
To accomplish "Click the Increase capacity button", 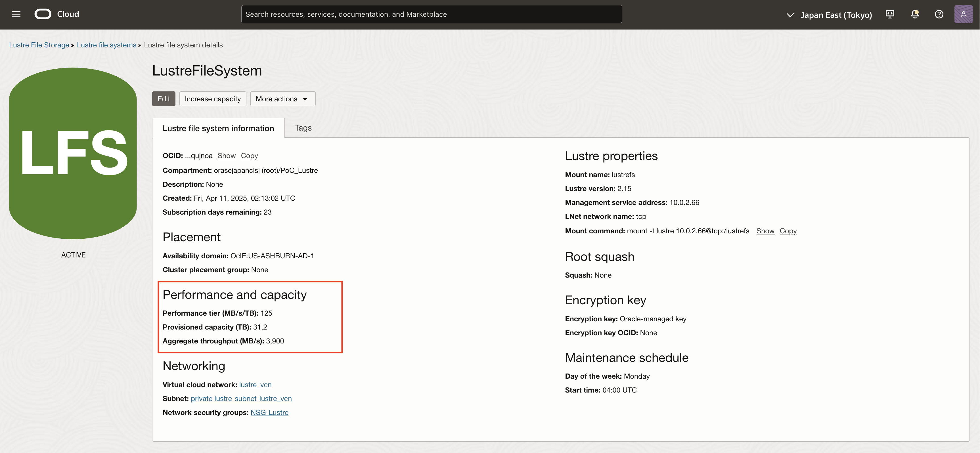I will pos(212,99).
